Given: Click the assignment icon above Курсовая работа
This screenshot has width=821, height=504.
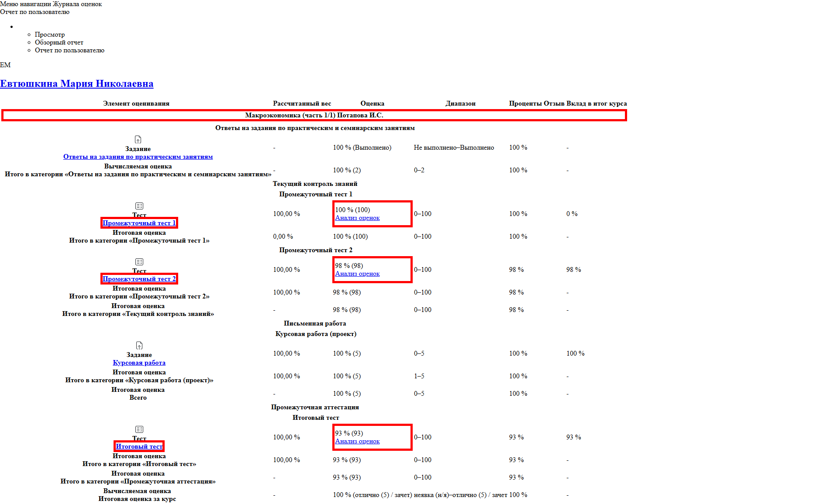Looking at the screenshot, I should pos(139,346).
